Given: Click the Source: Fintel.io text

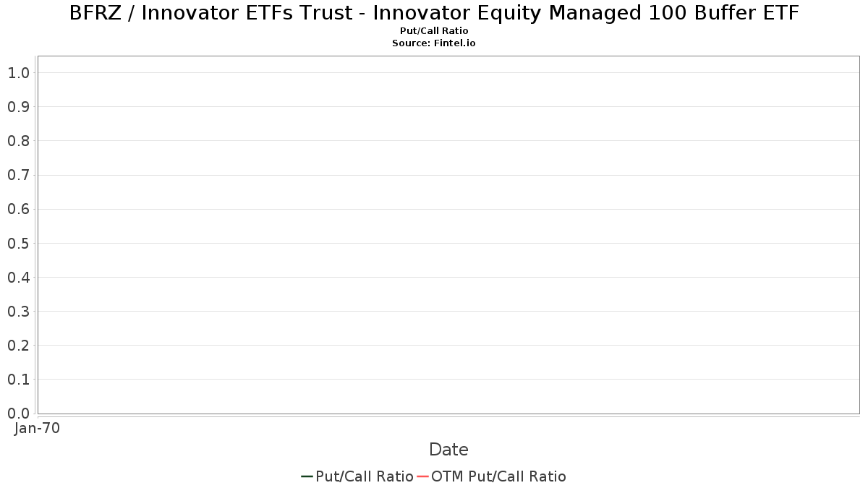Looking at the screenshot, I should (434, 43).
